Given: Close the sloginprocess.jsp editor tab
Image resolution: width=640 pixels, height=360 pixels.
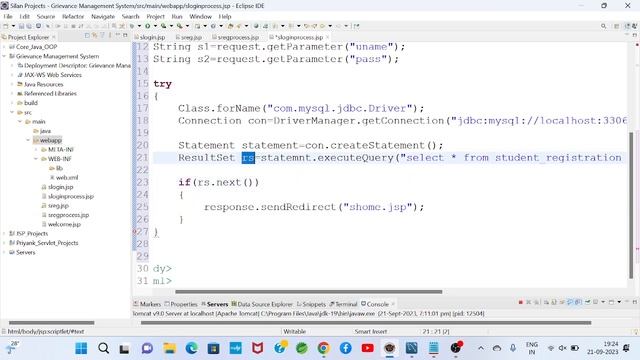Looking at the screenshot, I should pyautogui.click(x=327, y=37).
